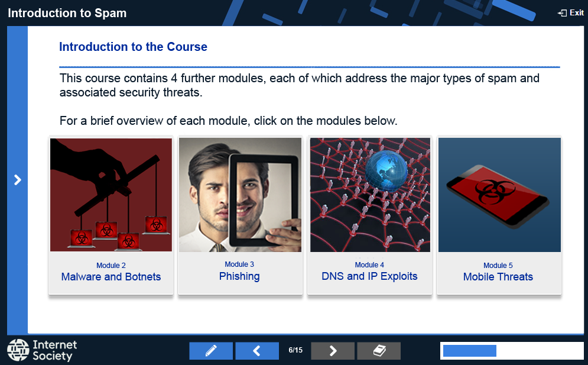Click the Internet Society logo
The image size is (588, 365).
pos(42,350)
